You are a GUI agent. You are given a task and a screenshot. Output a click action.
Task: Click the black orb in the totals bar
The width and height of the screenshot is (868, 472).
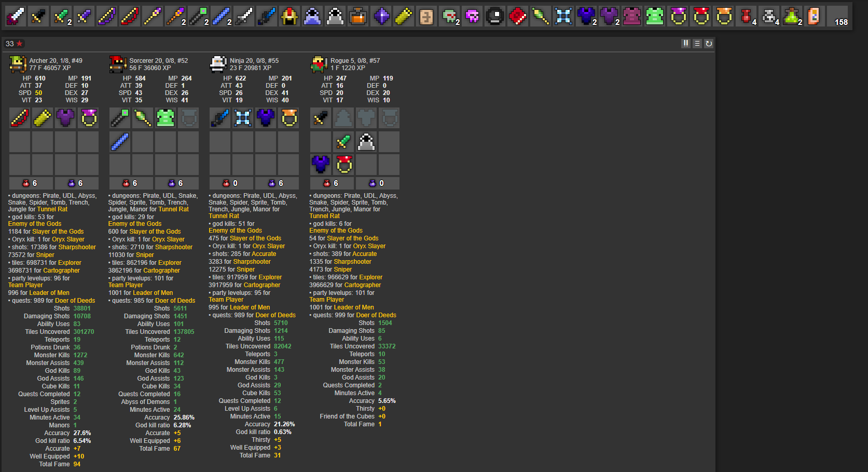(495, 17)
